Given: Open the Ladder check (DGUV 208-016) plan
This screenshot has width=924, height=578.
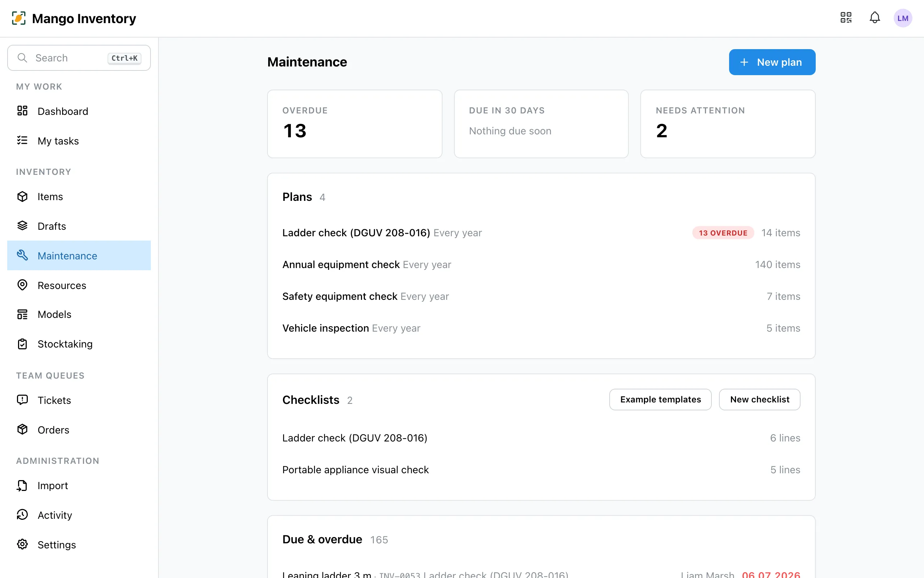Looking at the screenshot, I should [541, 233].
